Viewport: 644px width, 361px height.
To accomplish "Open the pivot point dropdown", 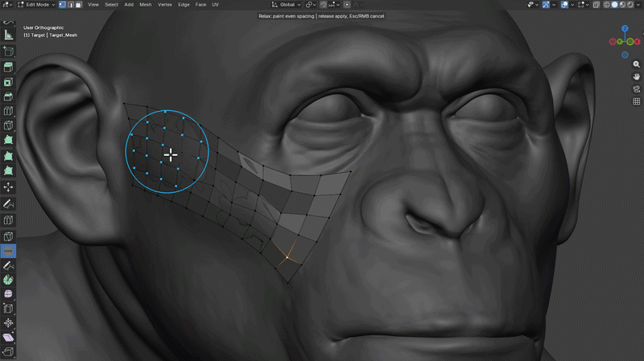I will (311, 5).
